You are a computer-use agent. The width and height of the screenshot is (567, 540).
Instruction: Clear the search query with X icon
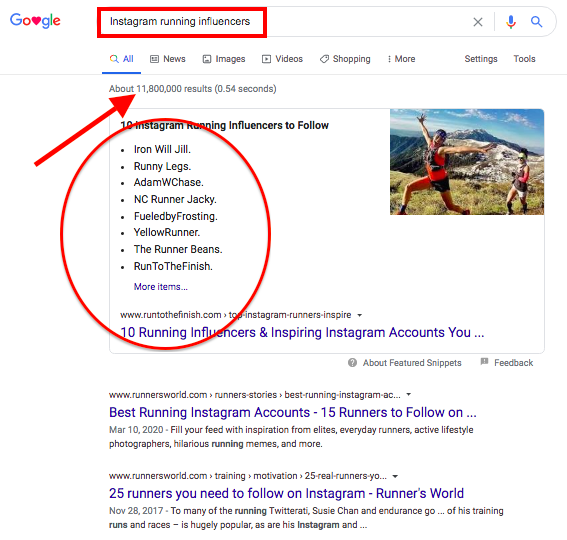[x=478, y=22]
